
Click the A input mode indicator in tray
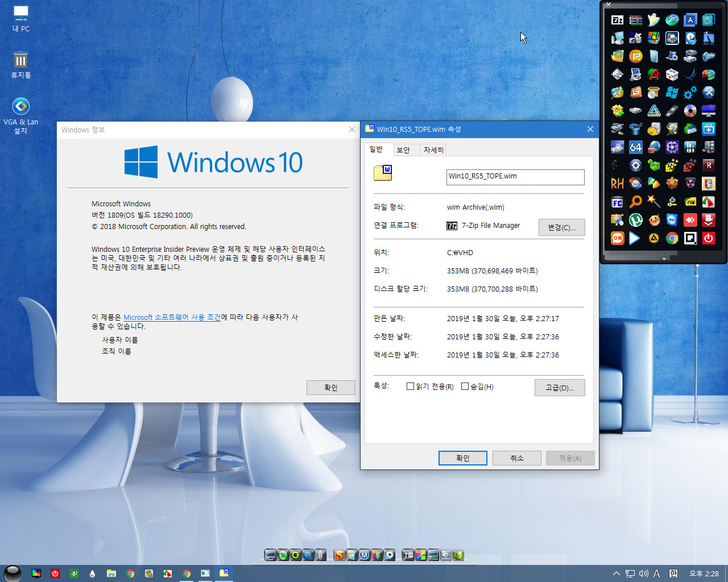point(657,573)
